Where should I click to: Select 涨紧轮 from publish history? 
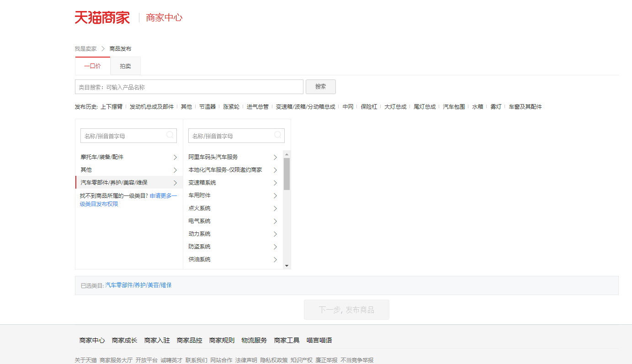point(231,106)
